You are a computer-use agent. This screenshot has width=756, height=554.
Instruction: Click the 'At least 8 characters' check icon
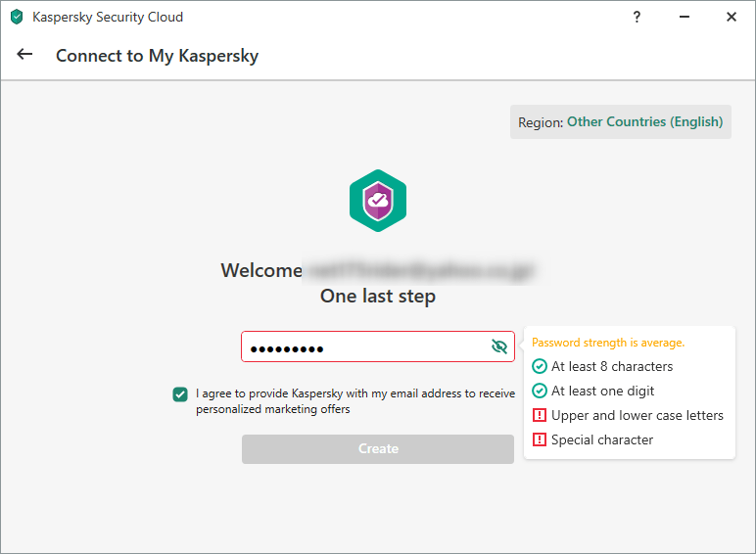tap(539, 367)
